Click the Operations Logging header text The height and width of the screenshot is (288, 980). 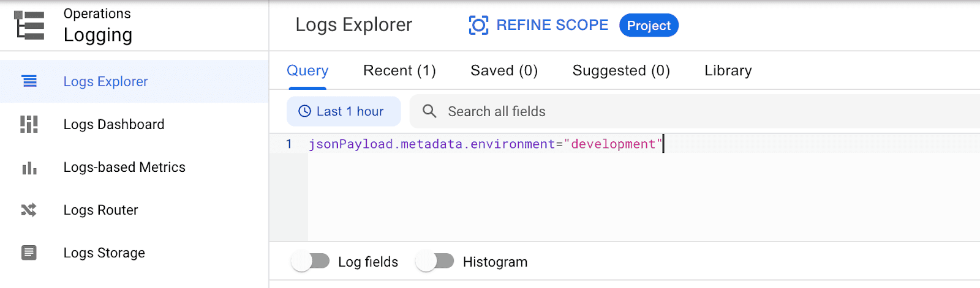[98, 25]
